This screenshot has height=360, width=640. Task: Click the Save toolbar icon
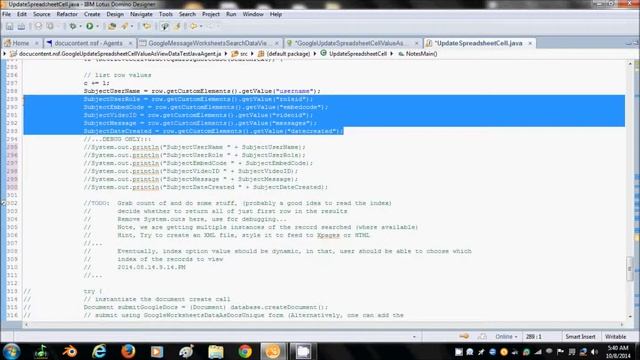coord(9,27)
